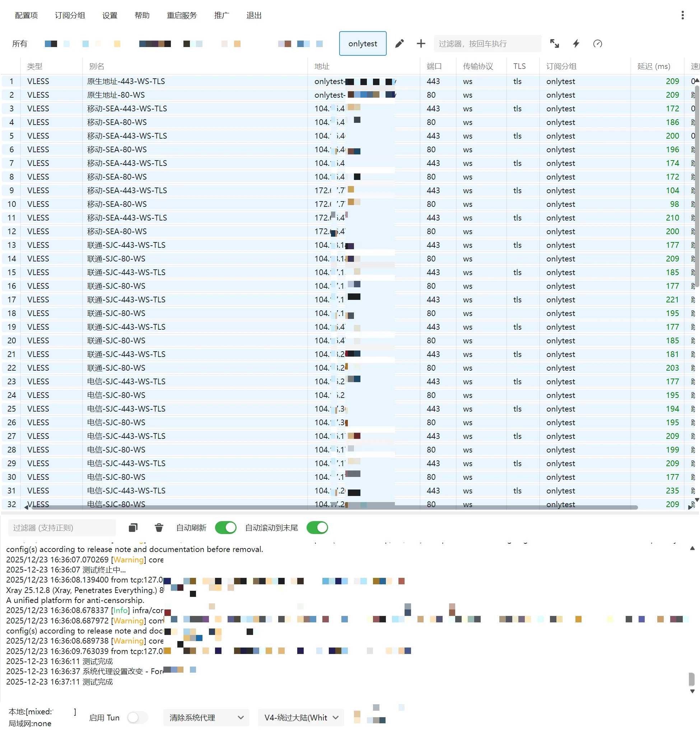The image size is (700, 733).
Task: Click the expand arrows icon
Action: (x=555, y=44)
